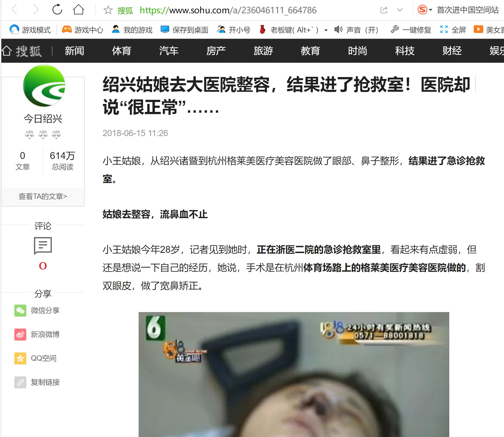Go back with the browser back arrow
Image resolution: width=504 pixels, height=437 pixels.
[14, 10]
